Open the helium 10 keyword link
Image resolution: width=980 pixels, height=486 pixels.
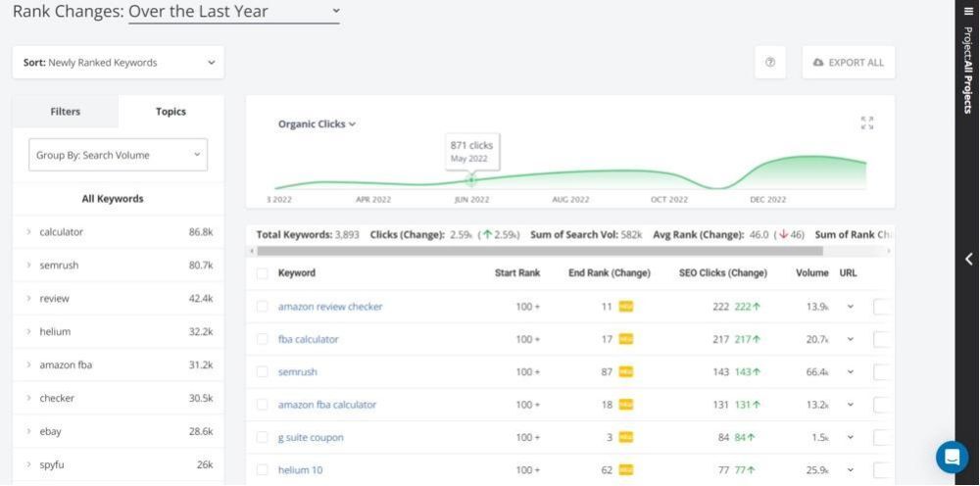click(x=300, y=470)
